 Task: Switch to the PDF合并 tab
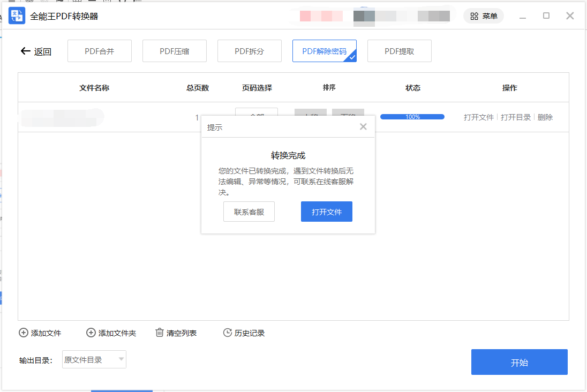pyautogui.click(x=99, y=50)
